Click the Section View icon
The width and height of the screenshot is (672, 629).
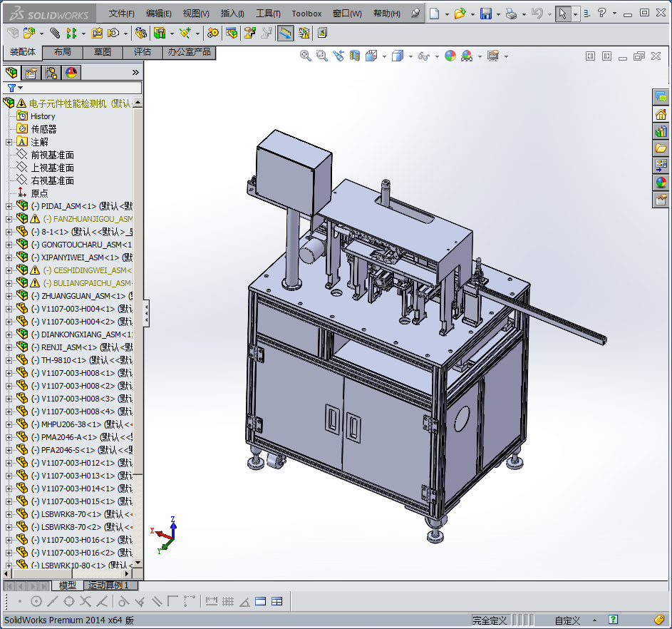pos(355,56)
